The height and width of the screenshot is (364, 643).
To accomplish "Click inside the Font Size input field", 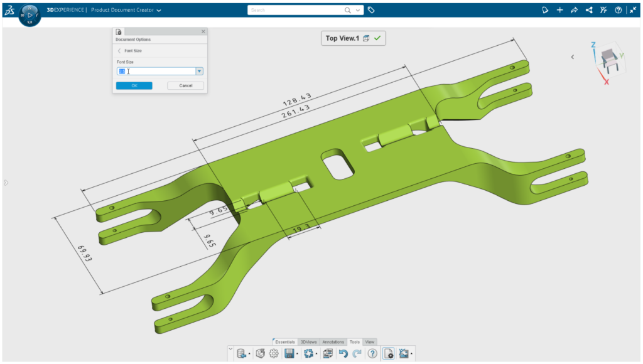I will pyautogui.click(x=157, y=71).
